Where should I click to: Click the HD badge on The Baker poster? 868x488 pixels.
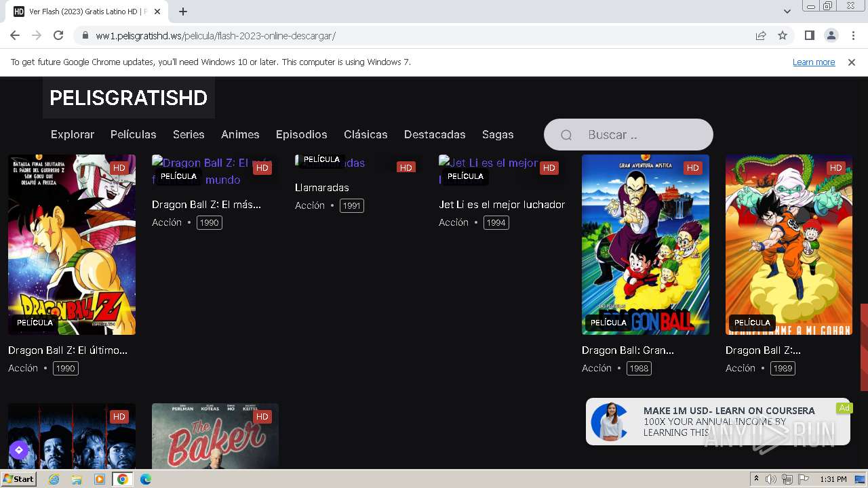(x=262, y=417)
